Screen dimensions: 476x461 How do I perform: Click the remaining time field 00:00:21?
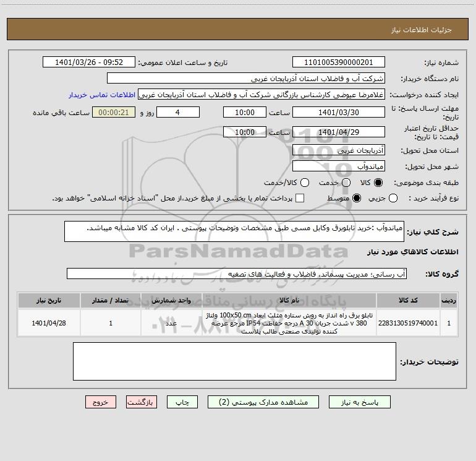pos(114,112)
